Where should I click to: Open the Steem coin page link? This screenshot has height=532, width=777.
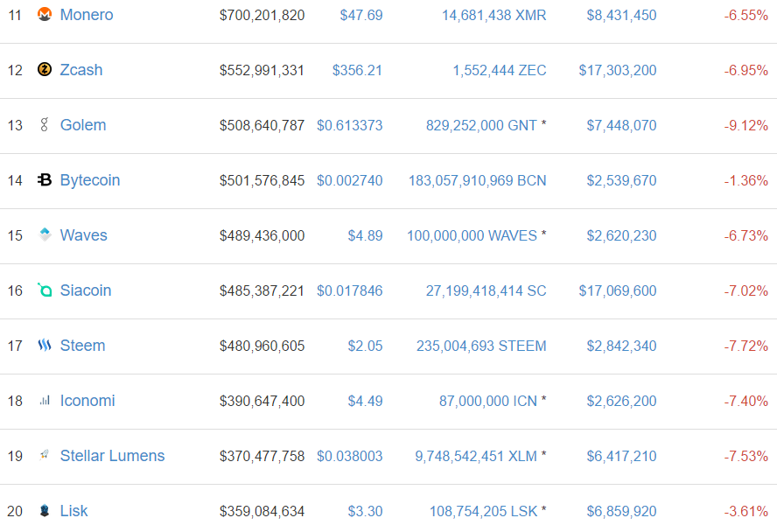coord(82,346)
